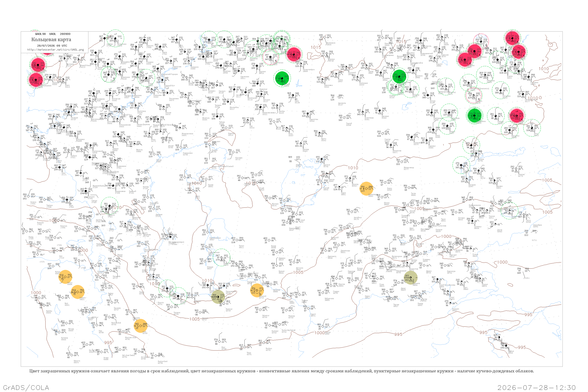588x392 pixels.
Task: Select the "Shahre-Kord" station label
Action: click(162, 361)
